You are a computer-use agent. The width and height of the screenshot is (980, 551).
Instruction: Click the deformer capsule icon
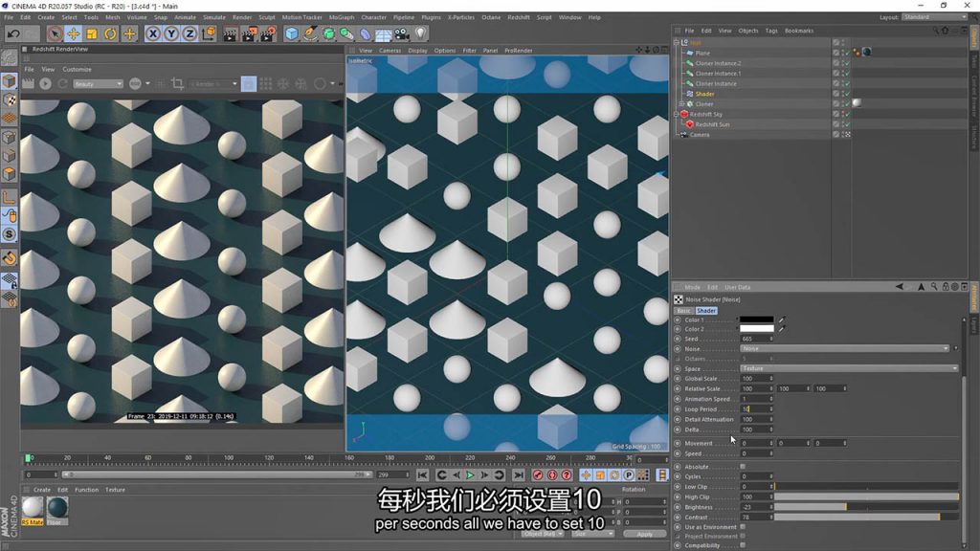pos(366,33)
